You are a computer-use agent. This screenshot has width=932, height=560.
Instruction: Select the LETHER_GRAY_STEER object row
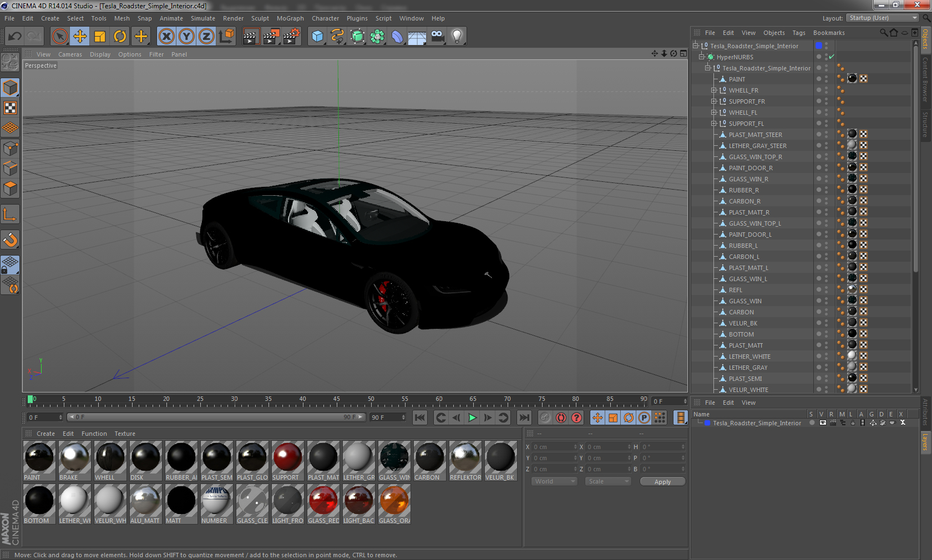pos(757,146)
